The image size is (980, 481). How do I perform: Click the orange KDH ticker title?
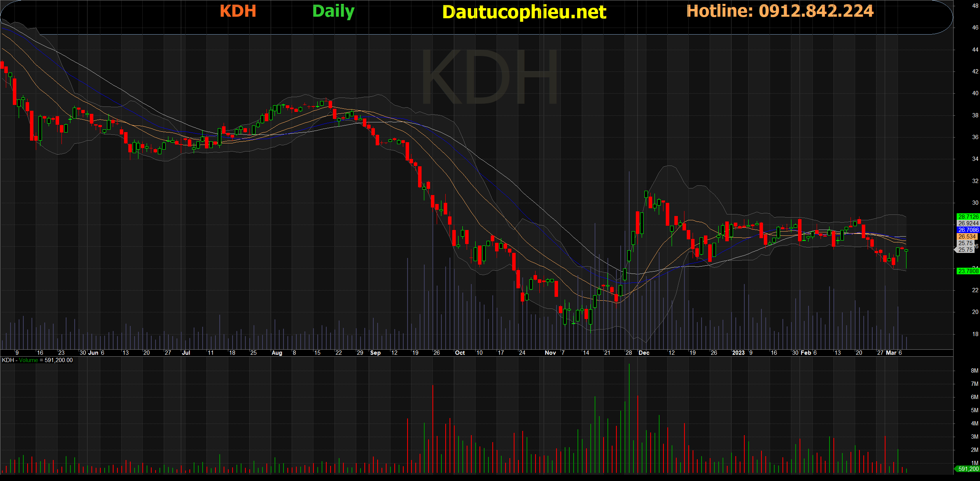pyautogui.click(x=238, y=11)
